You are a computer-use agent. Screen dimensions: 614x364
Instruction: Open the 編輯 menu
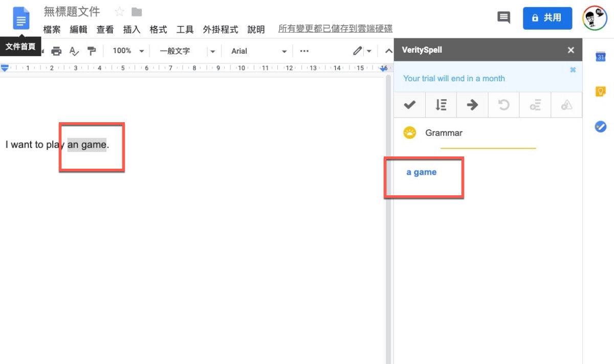[x=78, y=29]
